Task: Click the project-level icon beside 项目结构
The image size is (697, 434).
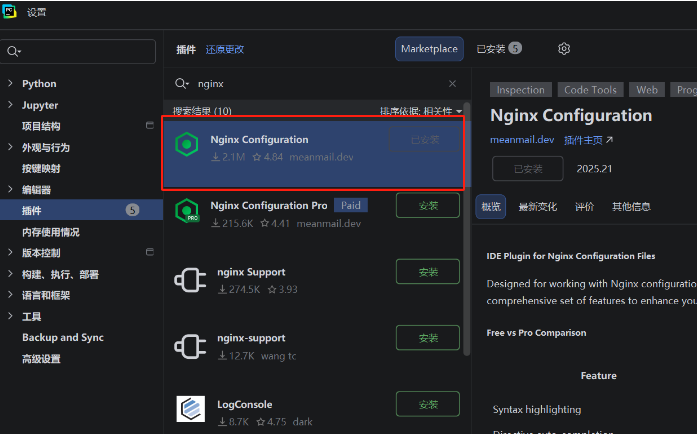Action: point(150,125)
